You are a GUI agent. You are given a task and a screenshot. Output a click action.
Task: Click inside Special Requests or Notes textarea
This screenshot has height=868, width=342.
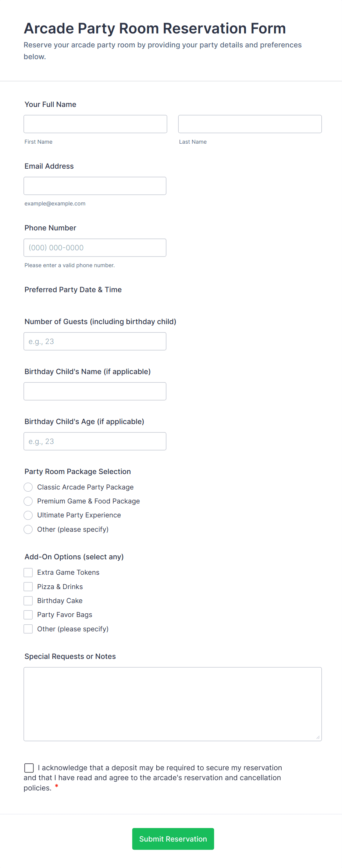pos(172,704)
